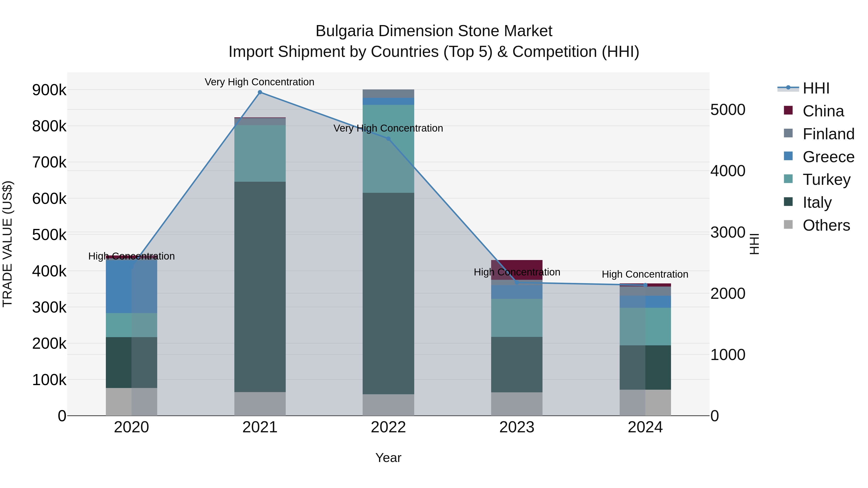Image resolution: width=868 pixels, height=488 pixels.
Task: Click the 2024 x-axis label
Action: 645,427
